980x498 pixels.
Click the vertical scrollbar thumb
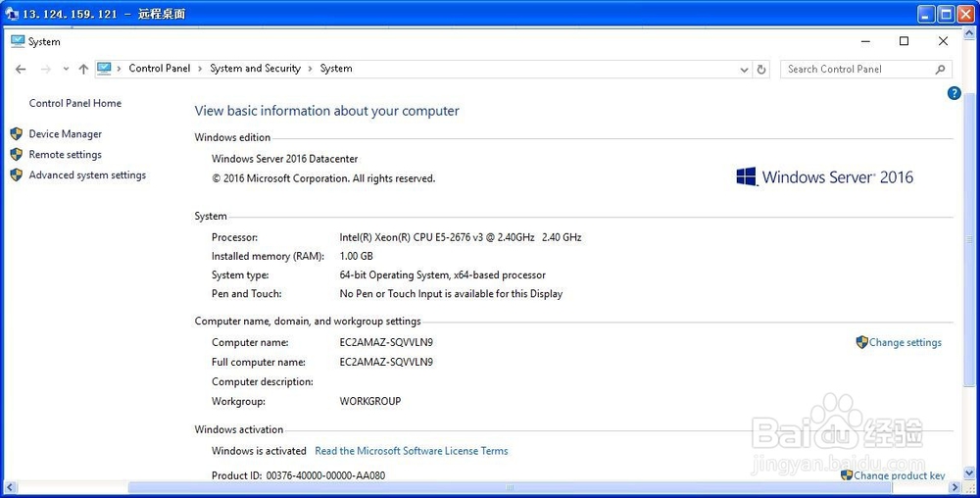970,240
